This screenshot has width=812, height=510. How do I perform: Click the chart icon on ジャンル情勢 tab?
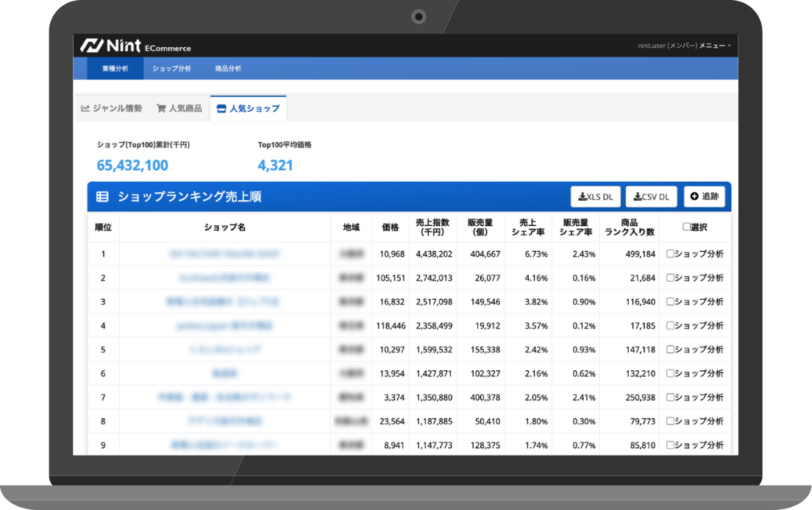(85, 108)
